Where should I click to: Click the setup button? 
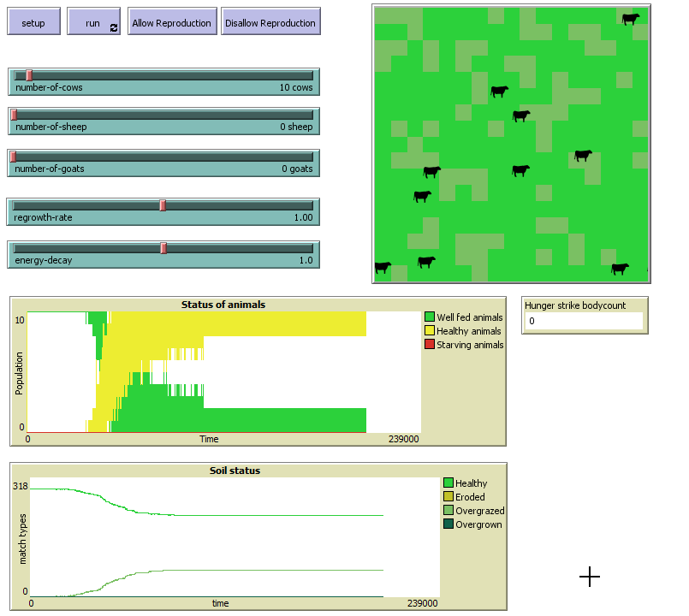[33, 22]
